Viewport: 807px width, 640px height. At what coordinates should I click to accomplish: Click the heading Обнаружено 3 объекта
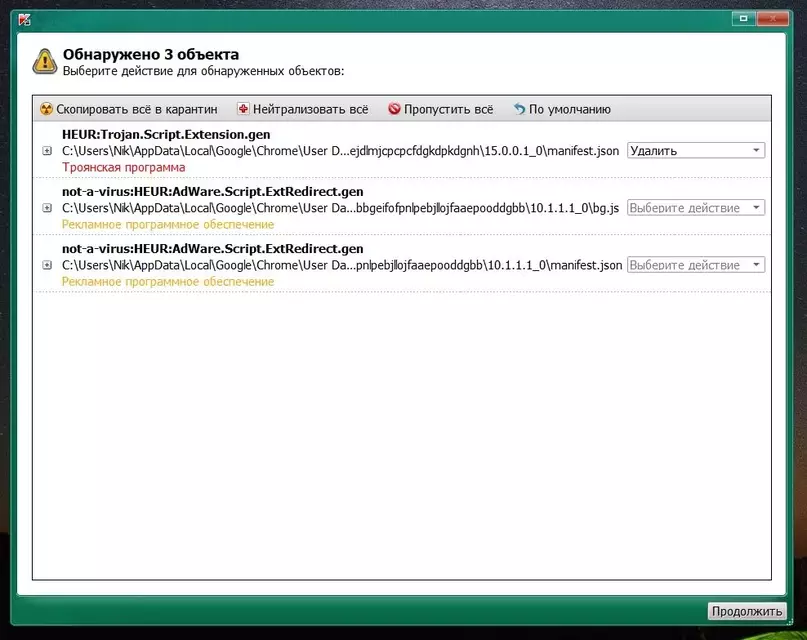(151, 54)
